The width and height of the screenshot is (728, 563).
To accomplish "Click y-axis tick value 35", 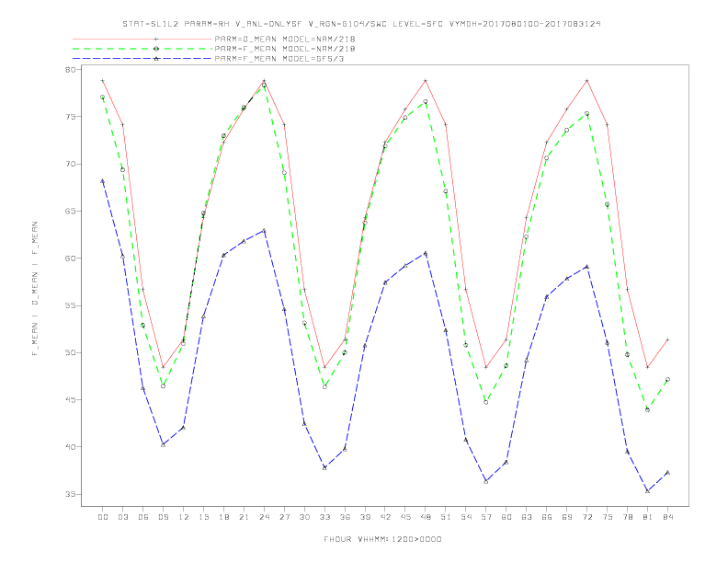I will point(71,494).
